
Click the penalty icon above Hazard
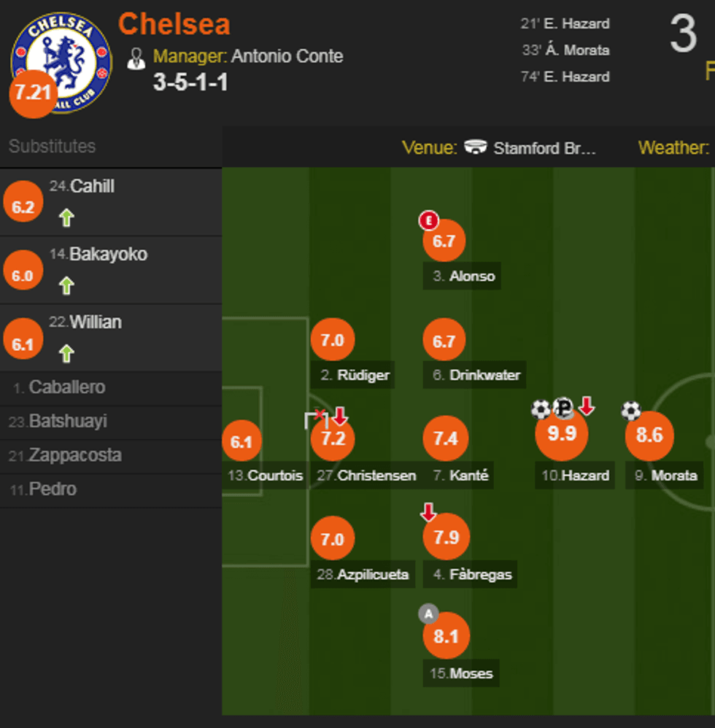click(x=563, y=408)
